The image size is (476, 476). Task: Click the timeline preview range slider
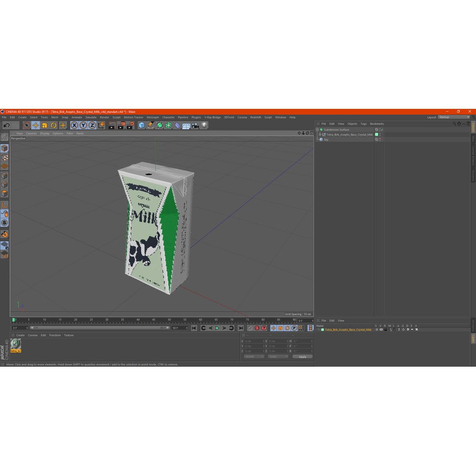[x=100, y=328]
